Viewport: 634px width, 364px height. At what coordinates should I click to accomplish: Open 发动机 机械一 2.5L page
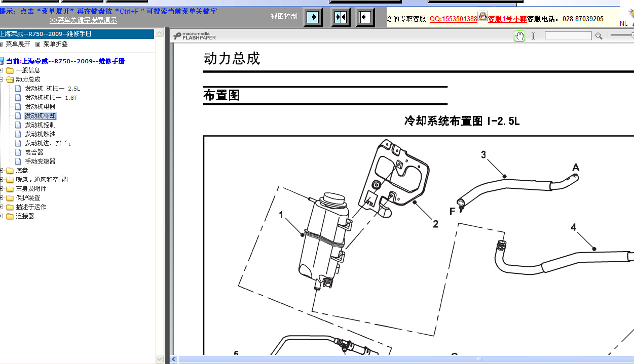53,89
